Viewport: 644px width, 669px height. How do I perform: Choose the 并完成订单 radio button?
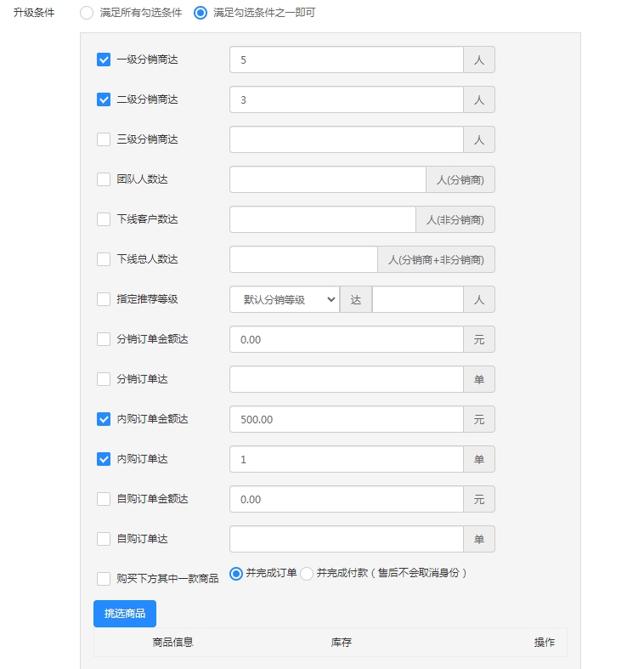click(x=236, y=573)
